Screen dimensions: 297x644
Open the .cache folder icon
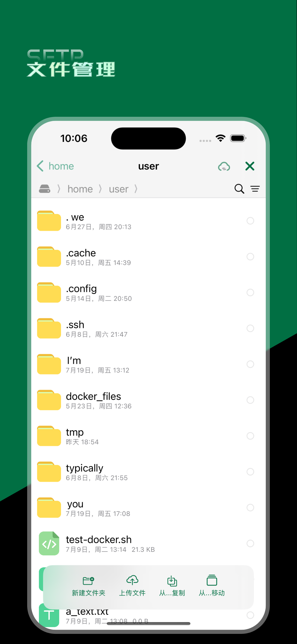(49, 257)
